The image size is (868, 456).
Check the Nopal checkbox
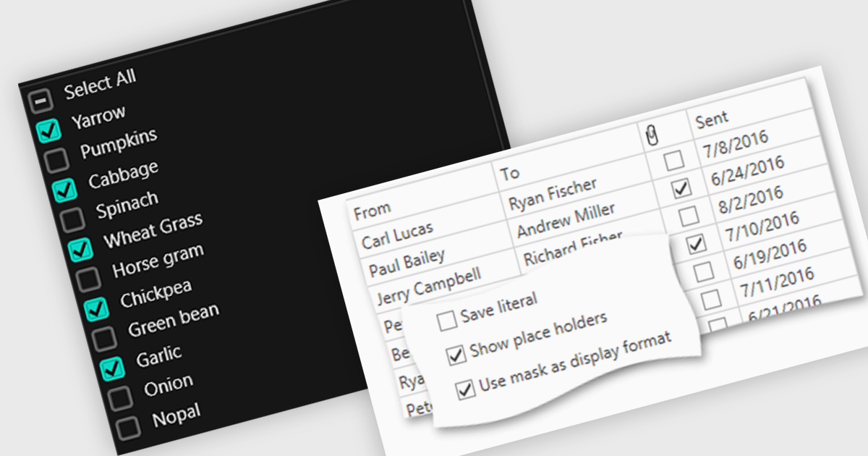(x=128, y=427)
